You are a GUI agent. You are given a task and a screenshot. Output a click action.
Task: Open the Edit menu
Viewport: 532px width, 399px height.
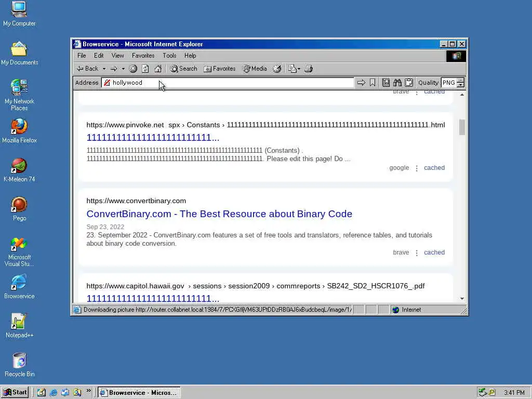99,56
